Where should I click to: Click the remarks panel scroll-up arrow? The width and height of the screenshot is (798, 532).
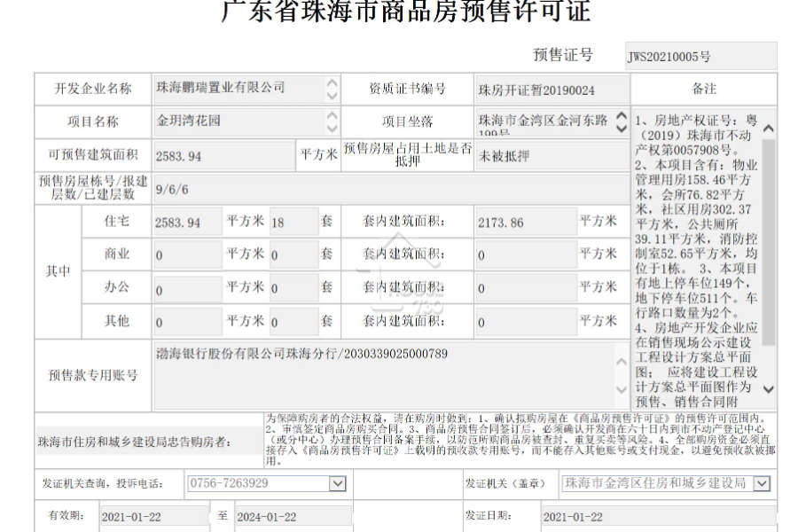tap(769, 129)
